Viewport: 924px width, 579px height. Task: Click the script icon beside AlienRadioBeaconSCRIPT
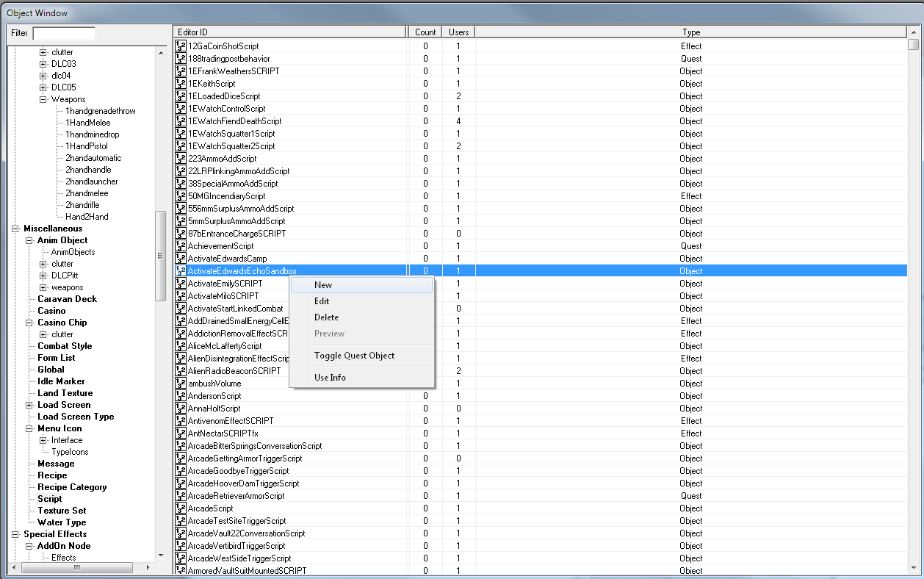[180, 370]
